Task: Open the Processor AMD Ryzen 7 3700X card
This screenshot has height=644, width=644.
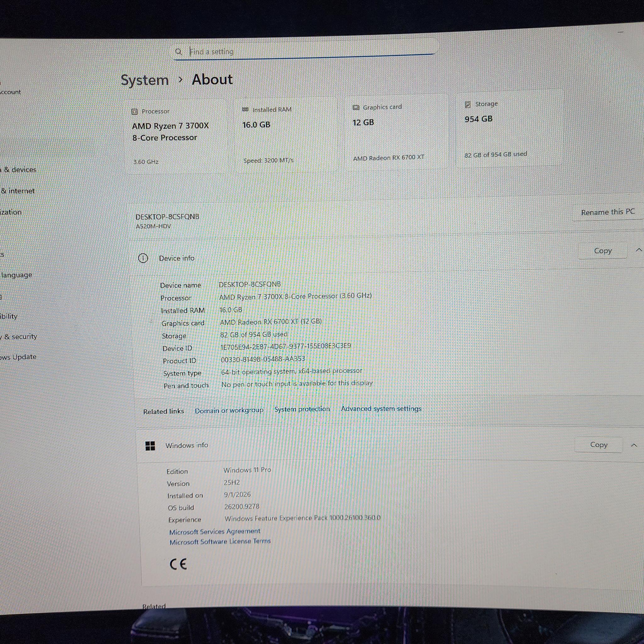Action: (x=176, y=136)
